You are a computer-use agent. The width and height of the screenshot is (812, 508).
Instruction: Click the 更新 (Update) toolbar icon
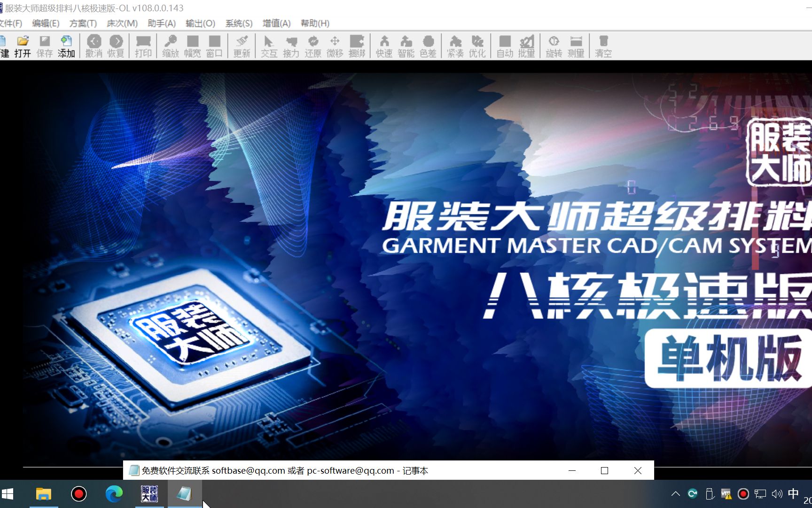click(x=242, y=46)
